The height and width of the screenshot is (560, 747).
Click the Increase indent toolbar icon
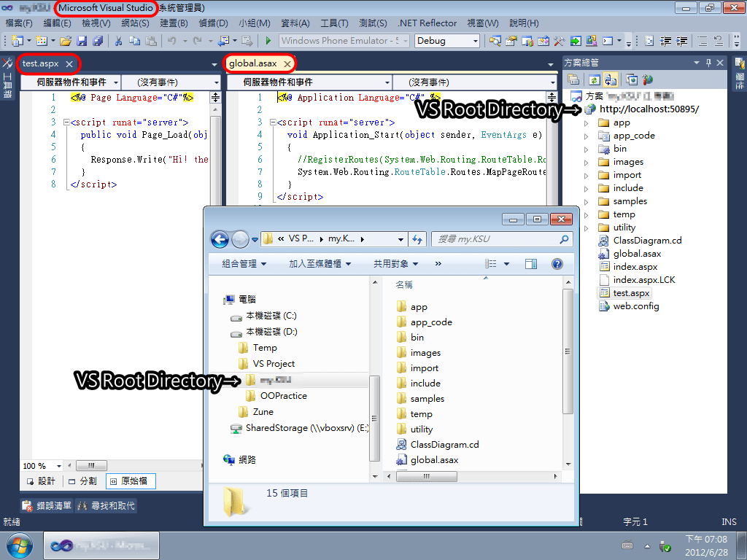pyautogui.click(x=682, y=41)
